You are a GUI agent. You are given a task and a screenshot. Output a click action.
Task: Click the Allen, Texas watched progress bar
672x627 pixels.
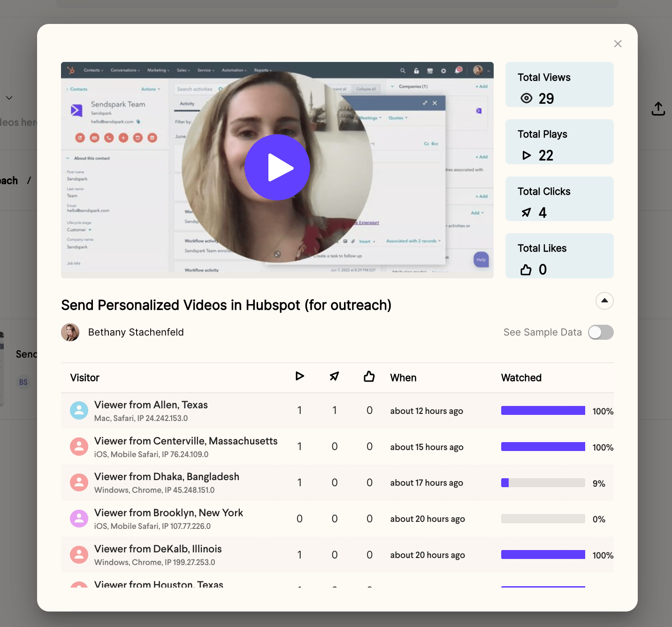tap(543, 411)
